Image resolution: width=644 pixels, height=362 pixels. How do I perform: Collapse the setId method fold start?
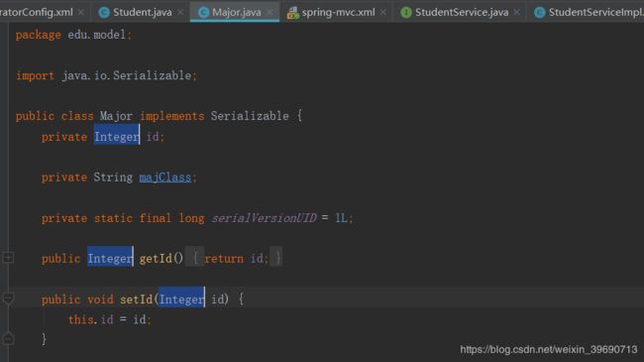pyautogui.click(x=8, y=299)
